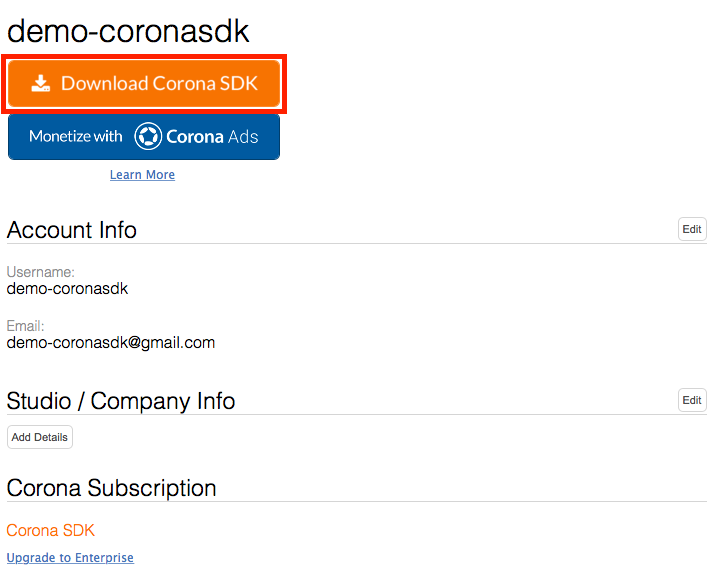Click the Monetize with text in blue banner
This screenshot has width=715, height=574.
point(76,136)
